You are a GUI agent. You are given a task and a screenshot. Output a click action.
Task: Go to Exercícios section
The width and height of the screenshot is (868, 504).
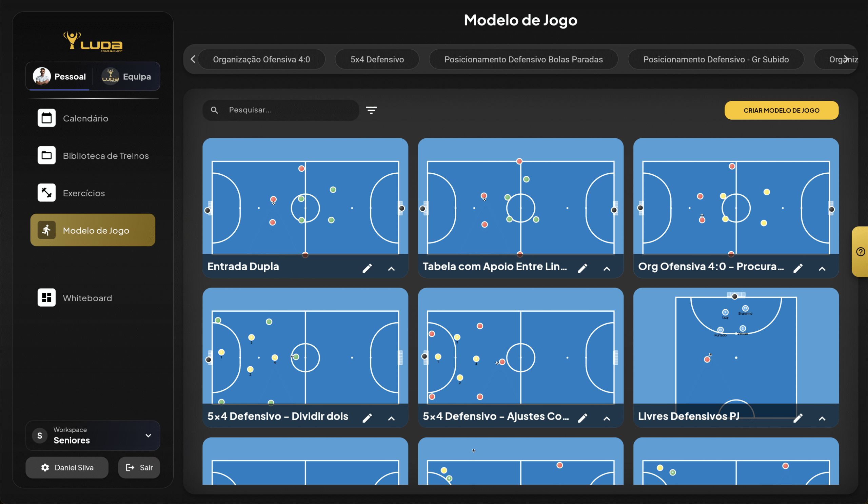point(84,193)
